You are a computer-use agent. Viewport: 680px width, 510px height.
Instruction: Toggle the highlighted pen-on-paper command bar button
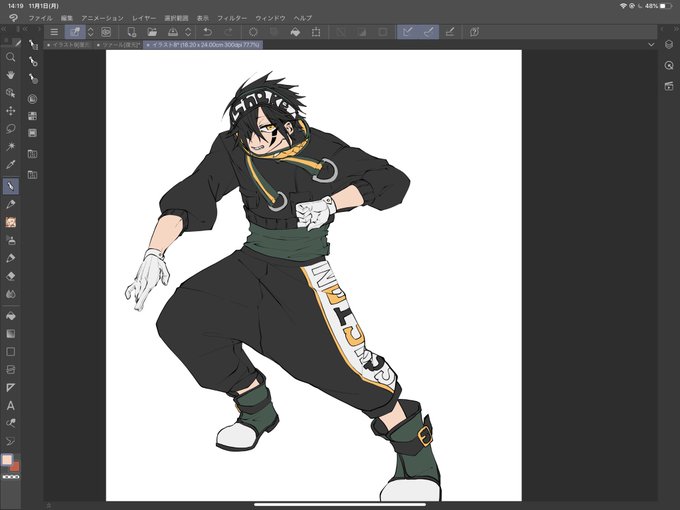75,32
